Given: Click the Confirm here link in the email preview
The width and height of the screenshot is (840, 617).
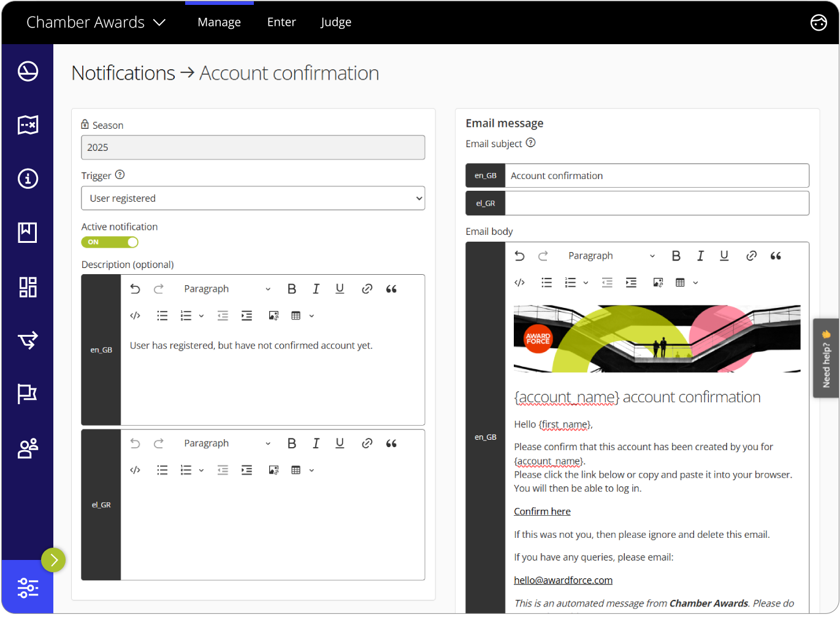Looking at the screenshot, I should 542,511.
